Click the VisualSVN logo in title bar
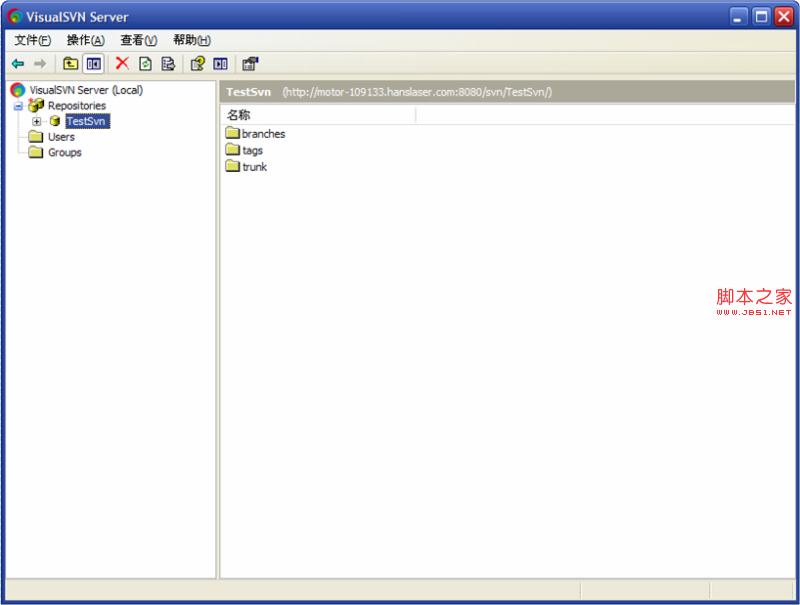 click(15, 16)
